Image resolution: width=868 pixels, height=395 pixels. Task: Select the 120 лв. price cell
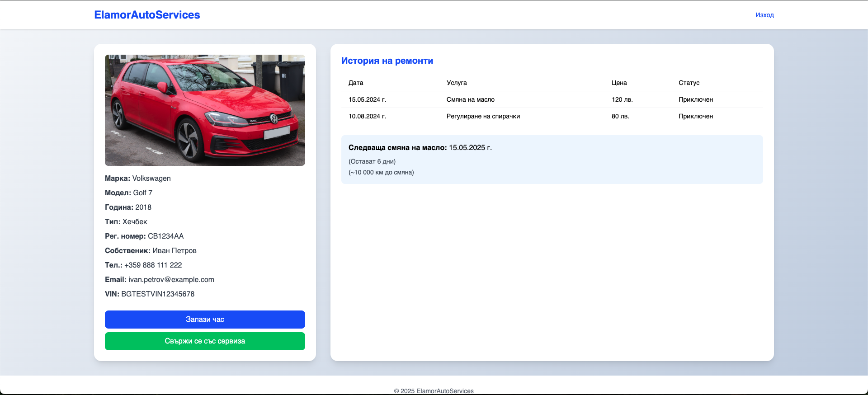point(622,99)
